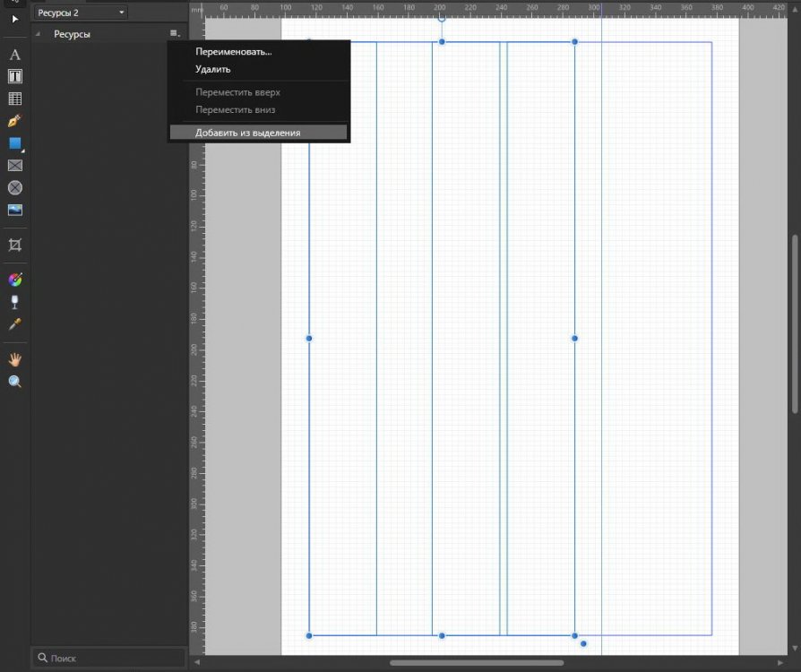
Task: Select the Vector Crop tool
Action: 14,245
